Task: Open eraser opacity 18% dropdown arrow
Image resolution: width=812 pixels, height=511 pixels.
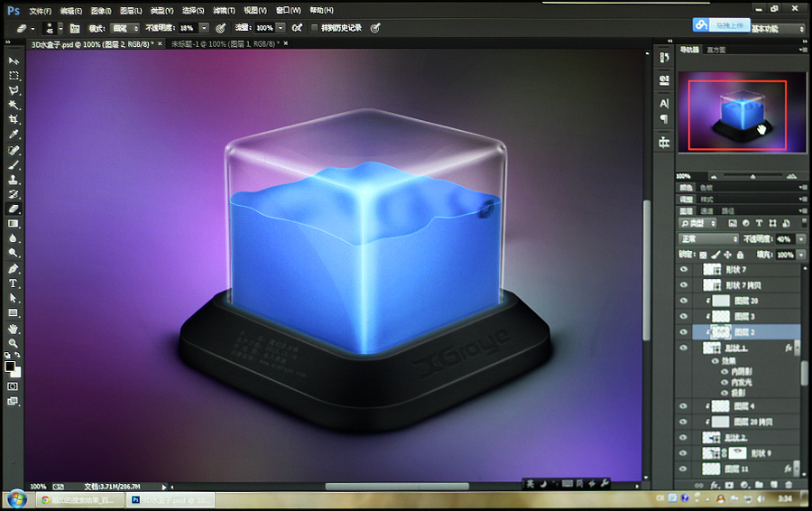Action: pos(204,28)
